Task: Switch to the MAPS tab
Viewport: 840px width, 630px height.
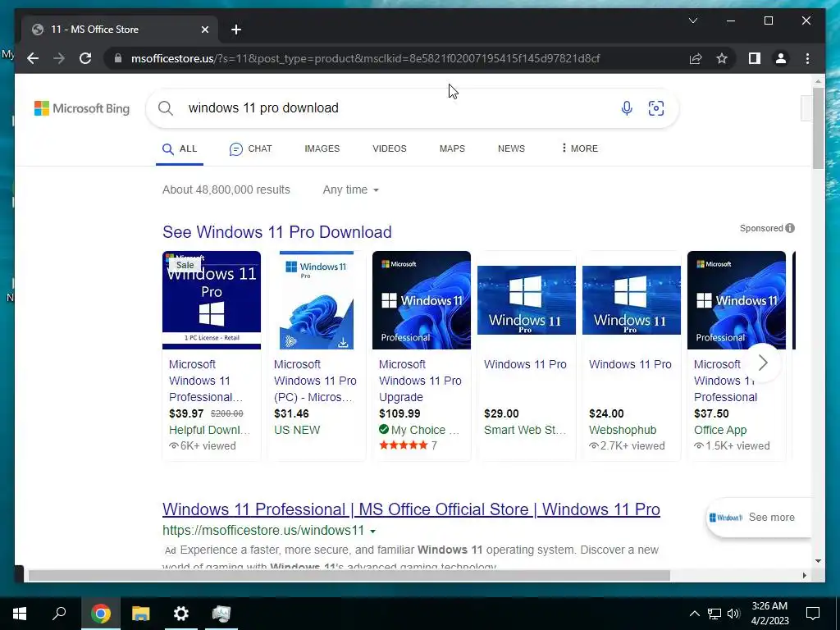Action: click(x=452, y=149)
